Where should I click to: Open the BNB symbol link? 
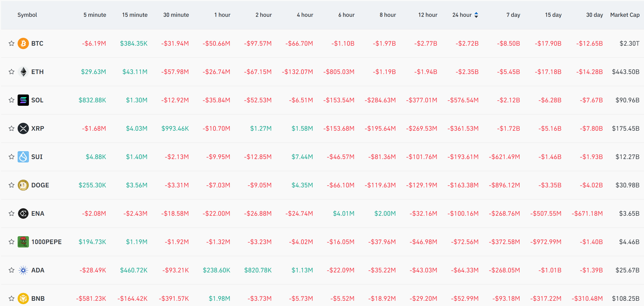tap(38, 299)
